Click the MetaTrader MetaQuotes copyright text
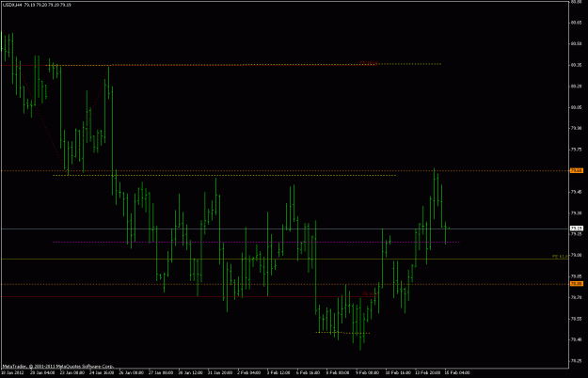 [x=57, y=366]
